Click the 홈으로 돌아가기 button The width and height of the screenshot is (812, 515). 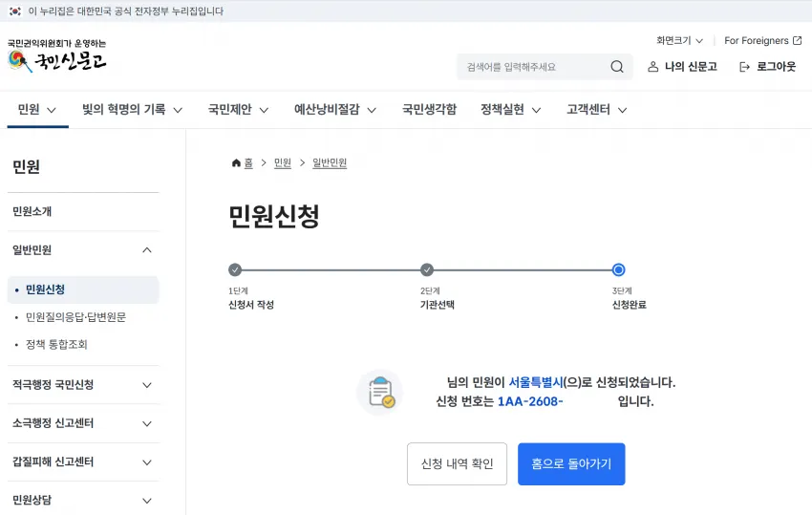(571, 463)
